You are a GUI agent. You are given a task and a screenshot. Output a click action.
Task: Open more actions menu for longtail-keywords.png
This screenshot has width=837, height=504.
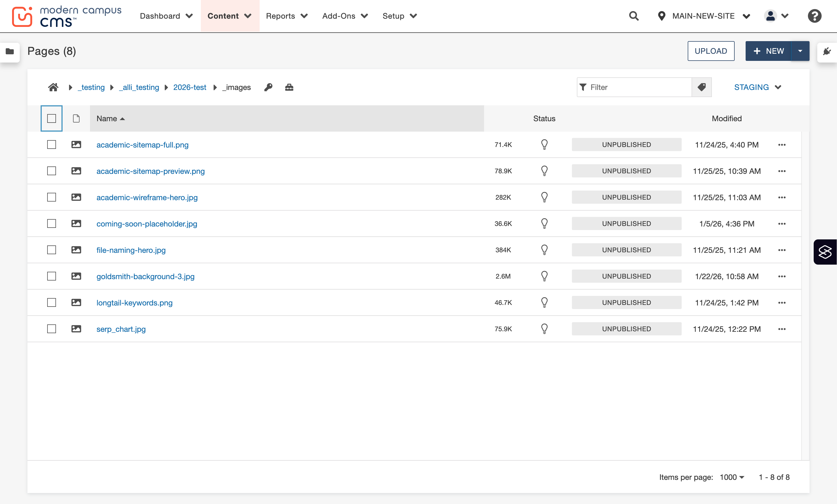click(x=782, y=303)
